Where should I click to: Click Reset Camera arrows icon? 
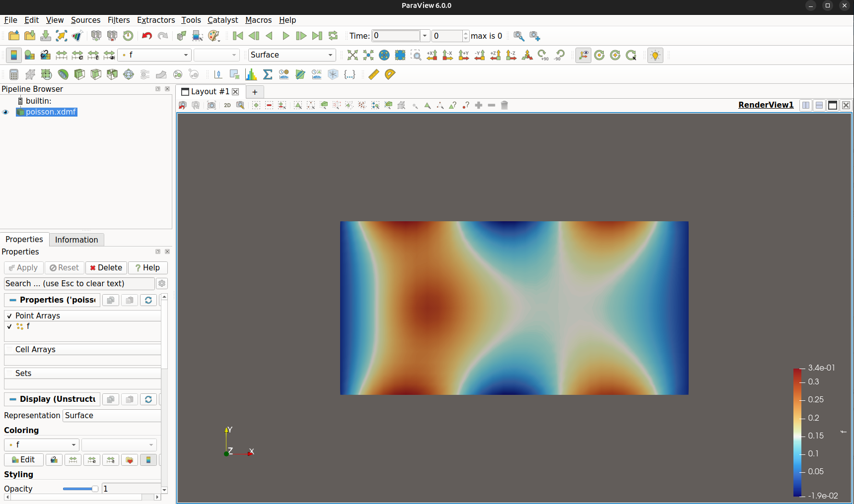pyautogui.click(x=353, y=55)
